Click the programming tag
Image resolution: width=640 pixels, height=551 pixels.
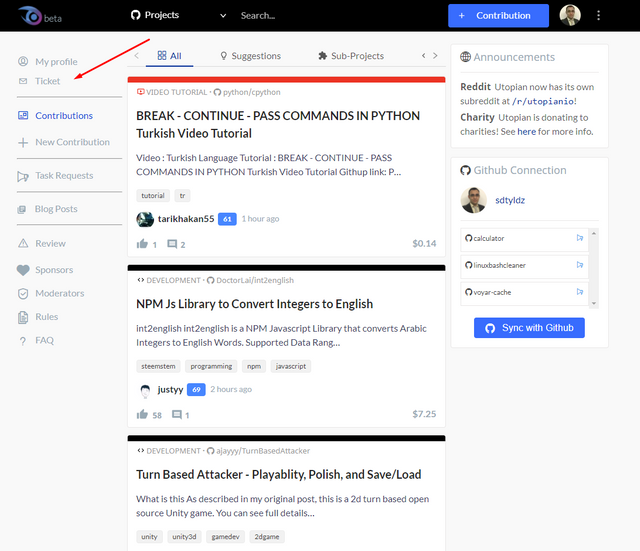point(211,366)
